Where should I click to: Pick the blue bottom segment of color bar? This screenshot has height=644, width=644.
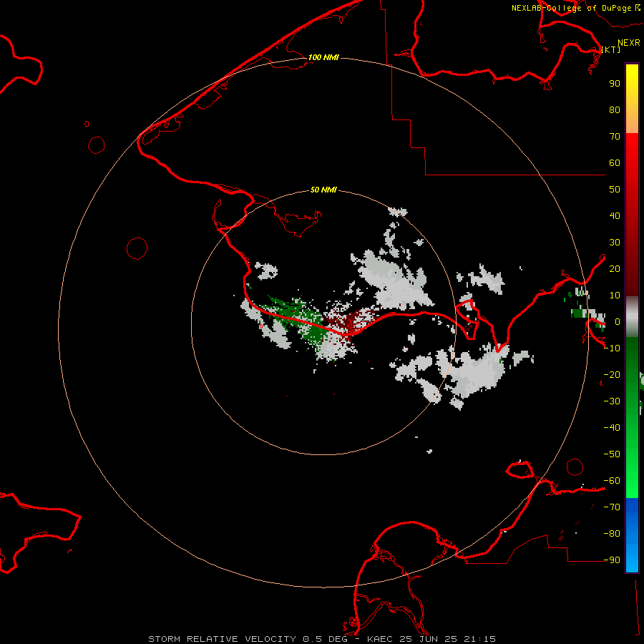632,535
